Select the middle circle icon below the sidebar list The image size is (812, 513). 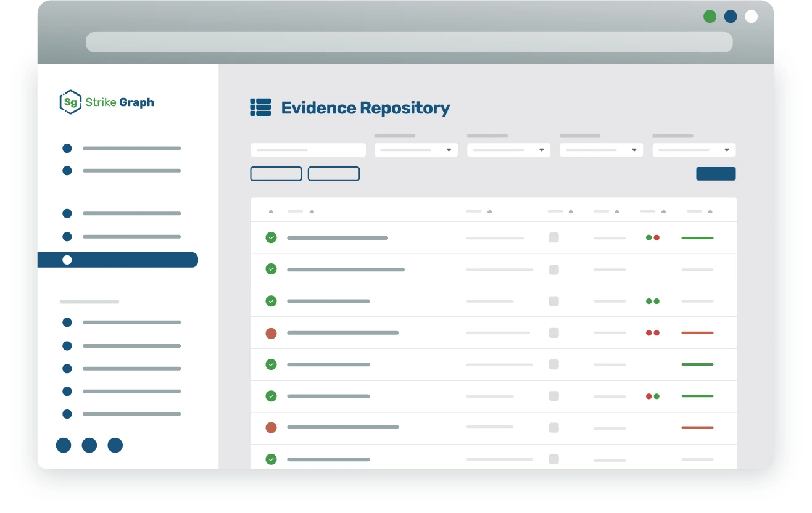[x=89, y=445]
